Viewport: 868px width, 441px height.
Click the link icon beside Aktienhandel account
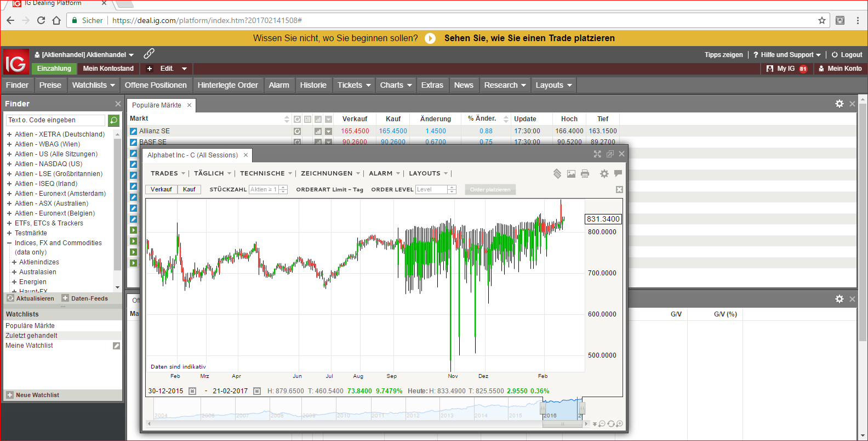pos(149,54)
